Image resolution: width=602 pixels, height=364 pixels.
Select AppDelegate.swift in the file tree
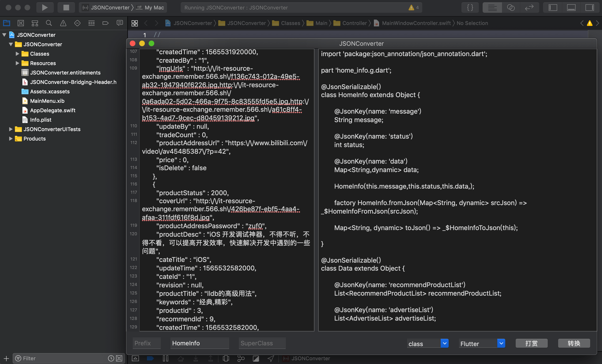[53, 110]
